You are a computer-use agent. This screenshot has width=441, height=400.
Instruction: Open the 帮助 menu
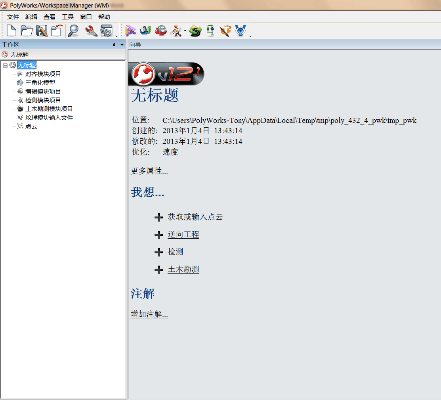pos(104,17)
